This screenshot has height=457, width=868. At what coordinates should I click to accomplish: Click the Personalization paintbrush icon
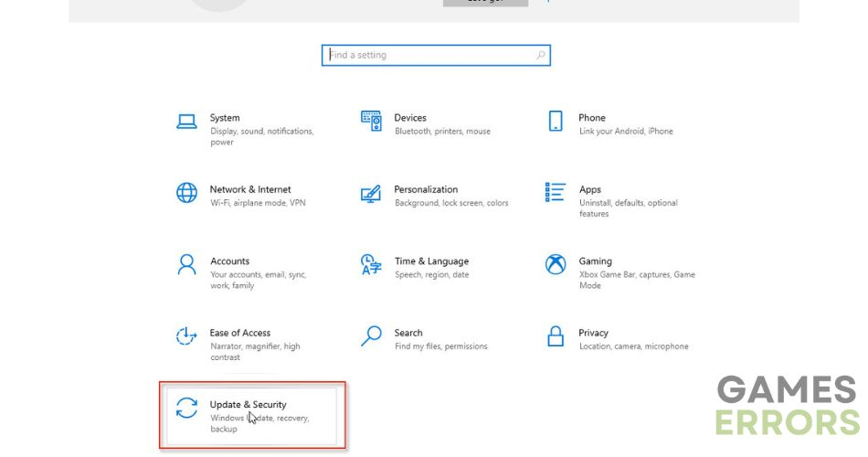point(371,194)
